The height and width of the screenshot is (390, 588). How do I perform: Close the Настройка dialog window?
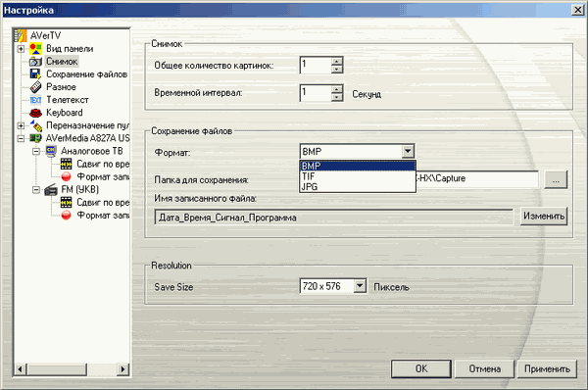point(577,10)
